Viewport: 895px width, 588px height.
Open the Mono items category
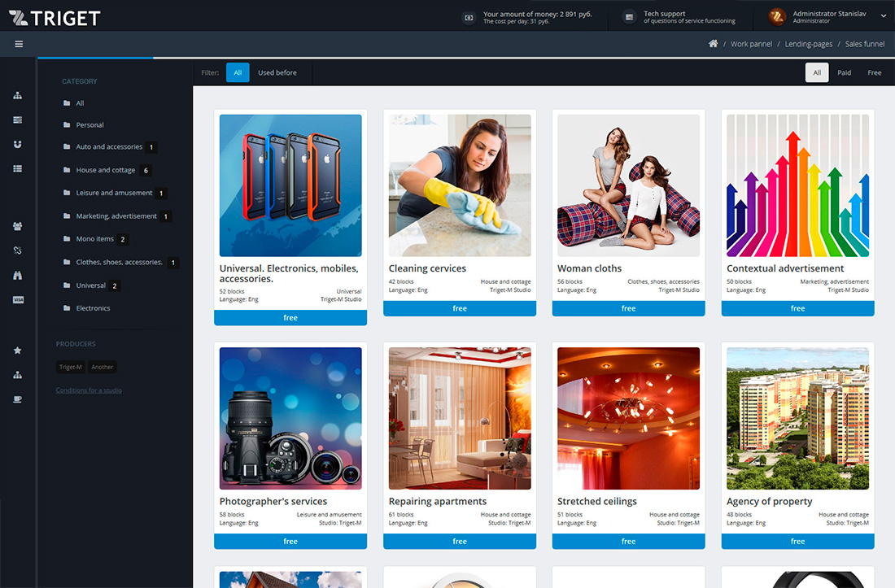[x=96, y=239]
